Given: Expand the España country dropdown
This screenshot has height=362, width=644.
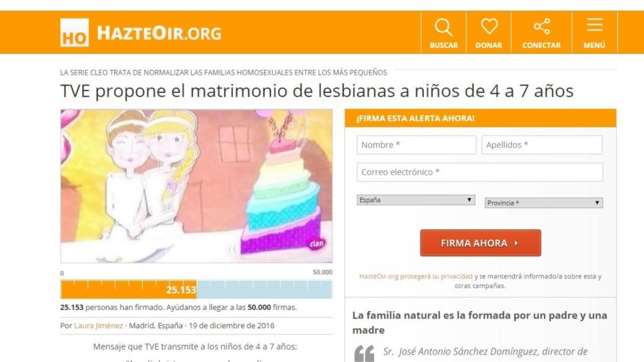Looking at the screenshot, I should pyautogui.click(x=416, y=200).
